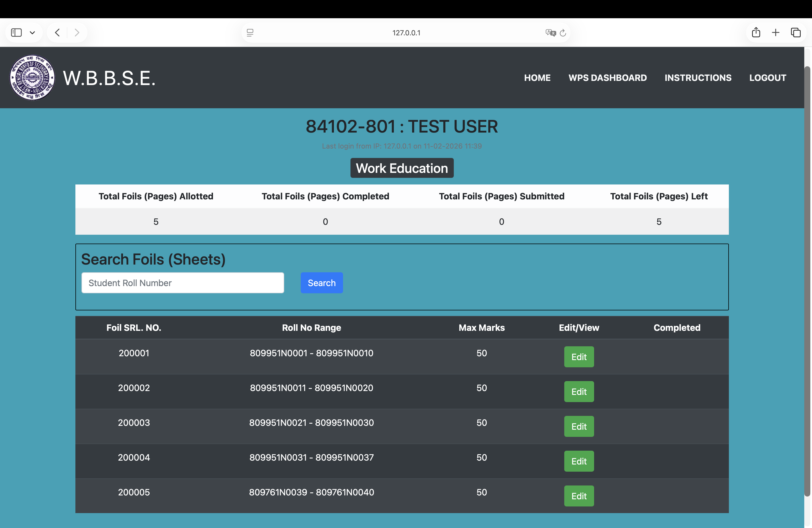Click the Safari sidebar toggle icon
The width and height of the screenshot is (812, 528).
pos(16,33)
